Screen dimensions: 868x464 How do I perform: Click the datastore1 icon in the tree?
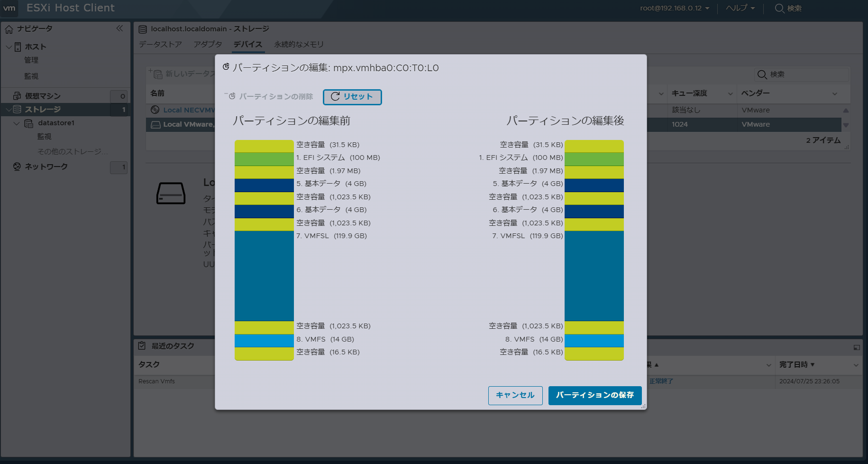(x=28, y=123)
